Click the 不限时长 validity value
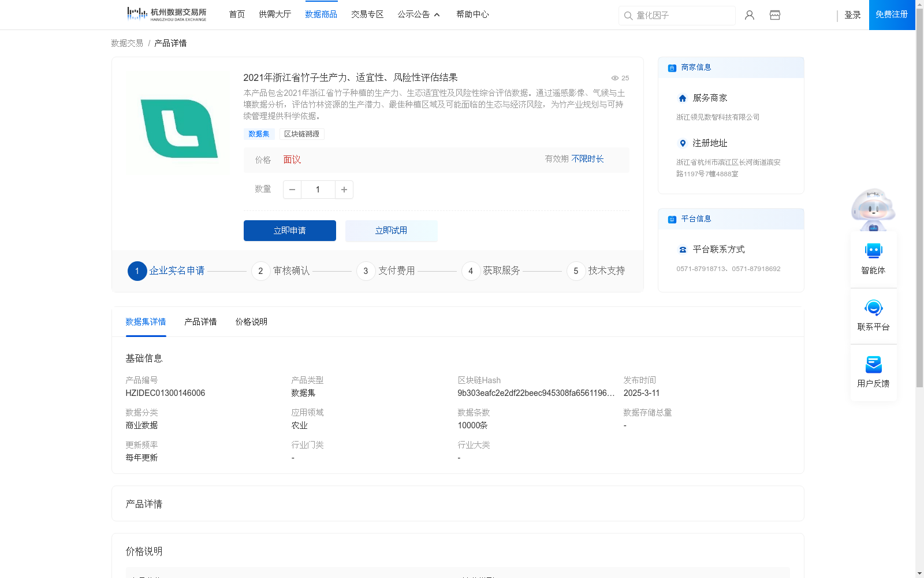924x578 pixels. [587, 159]
